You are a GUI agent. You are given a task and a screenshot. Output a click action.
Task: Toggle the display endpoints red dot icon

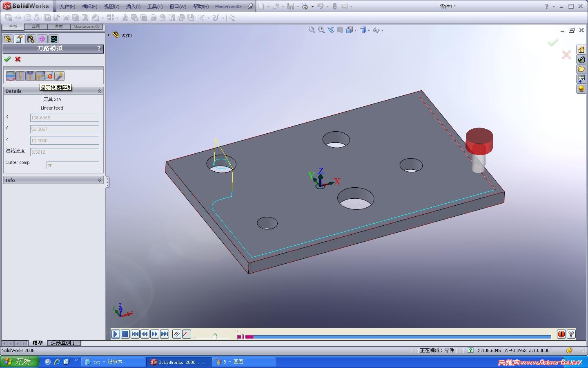50,76
